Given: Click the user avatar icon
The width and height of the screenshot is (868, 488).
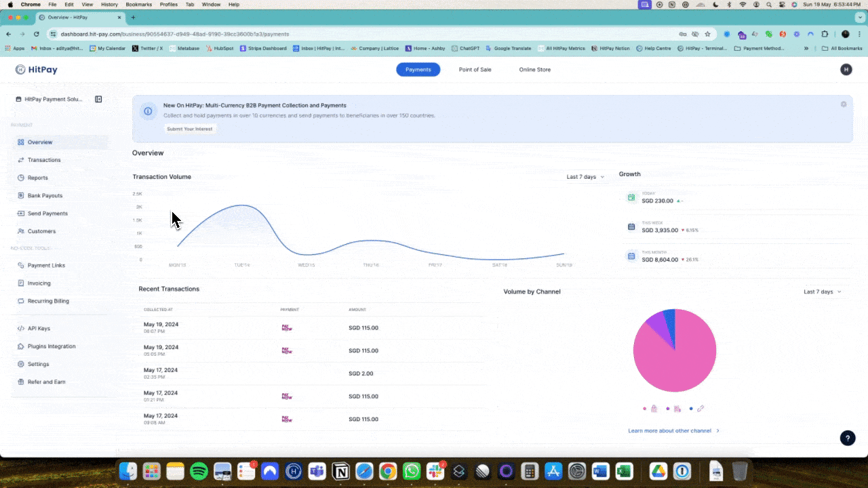Looking at the screenshot, I should (x=846, y=70).
